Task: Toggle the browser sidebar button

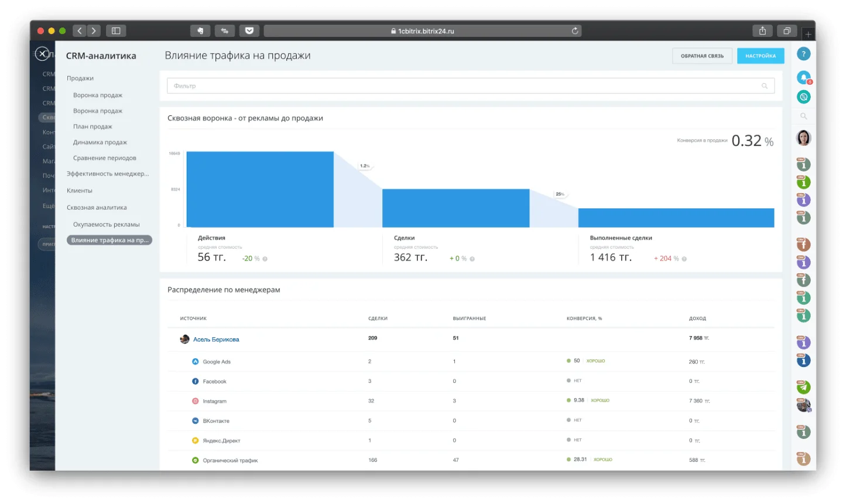Action: tap(116, 31)
